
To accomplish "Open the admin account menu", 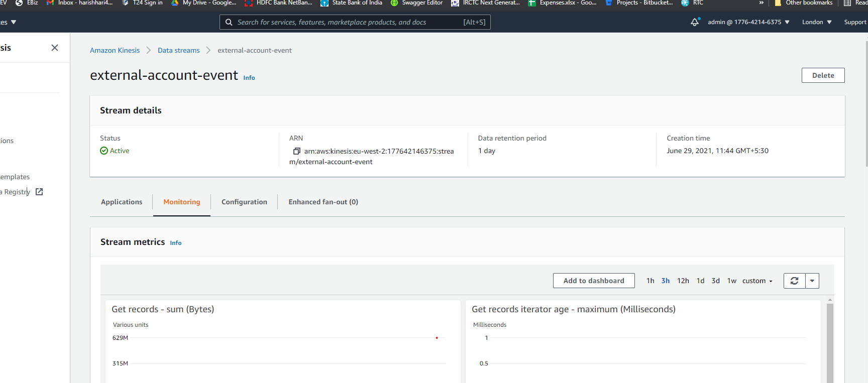I will (748, 22).
